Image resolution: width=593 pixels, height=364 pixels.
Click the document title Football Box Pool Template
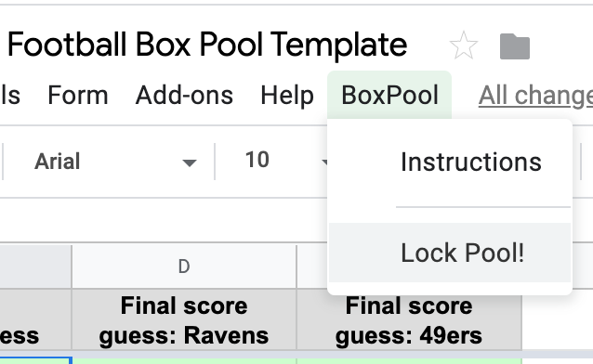(x=207, y=45)
